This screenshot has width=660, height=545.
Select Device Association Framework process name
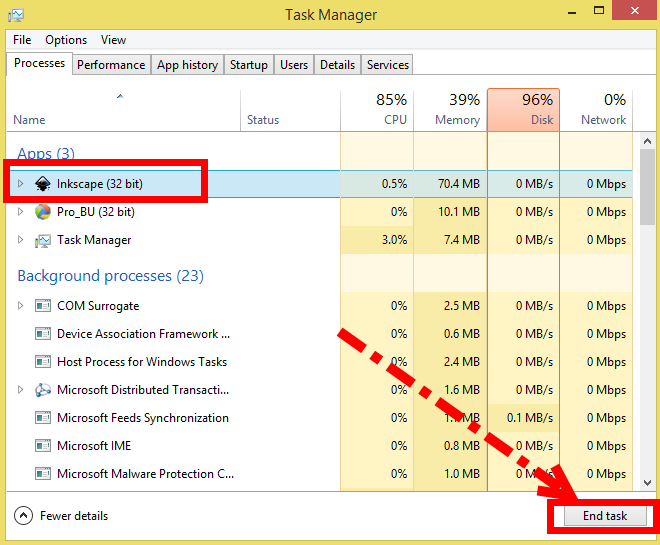144,334
